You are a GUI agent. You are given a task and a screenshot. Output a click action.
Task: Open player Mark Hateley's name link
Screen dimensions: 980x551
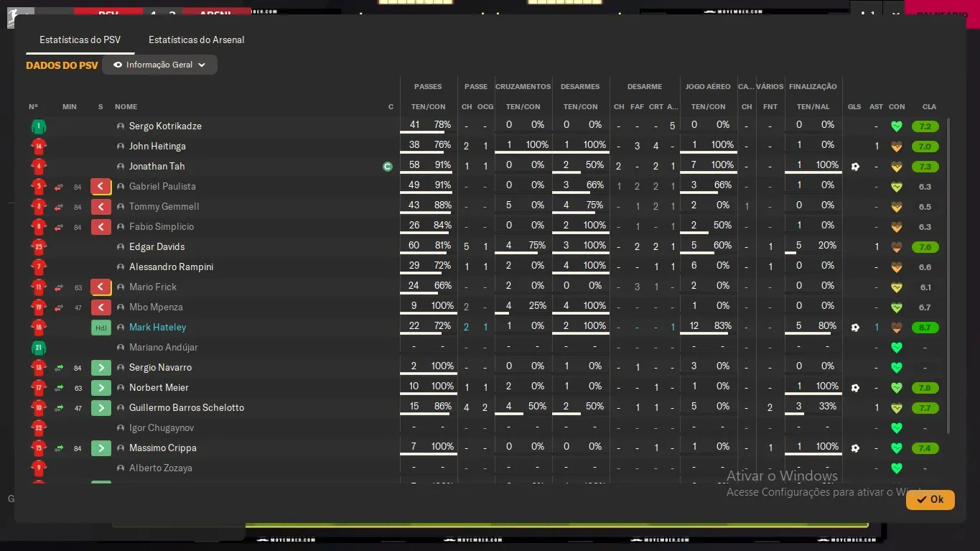pyautogui.click(x=157, y=328)
